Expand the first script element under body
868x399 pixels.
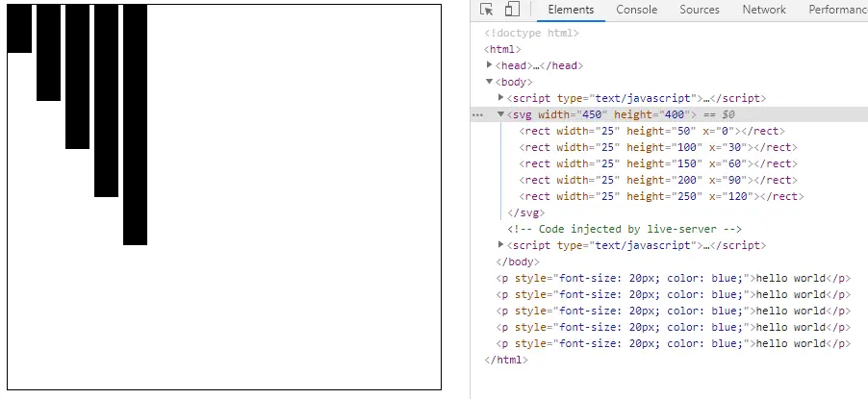(x=501, y=98)
